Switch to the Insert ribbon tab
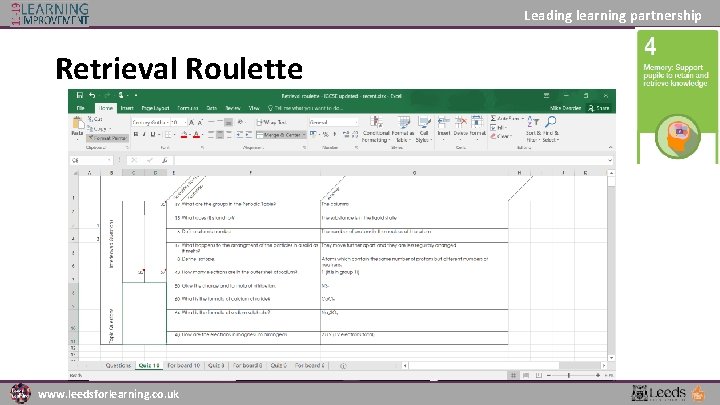Image resolution: width=720 pixels, height=405 pixels. 127,108
